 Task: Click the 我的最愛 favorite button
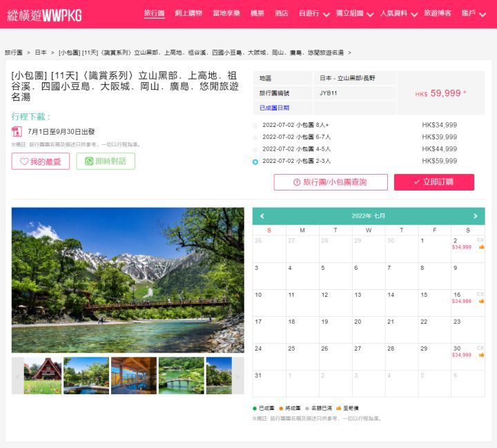coord(41,162)
